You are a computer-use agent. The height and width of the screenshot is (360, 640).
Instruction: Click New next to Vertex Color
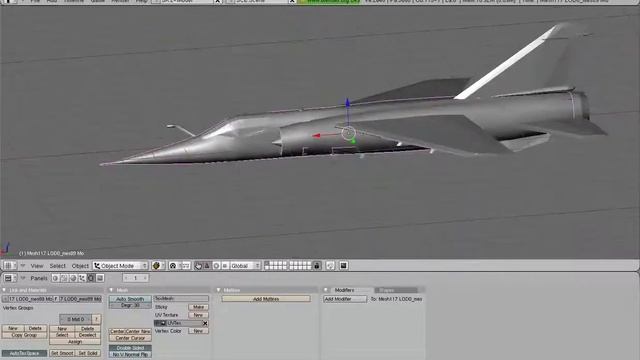(x=198, y=331)
